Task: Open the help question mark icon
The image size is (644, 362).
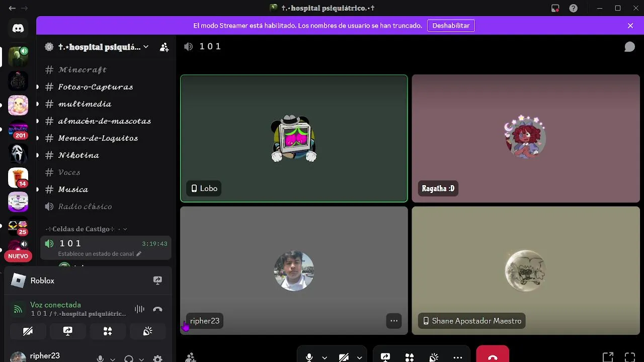Action: [573, 8]
